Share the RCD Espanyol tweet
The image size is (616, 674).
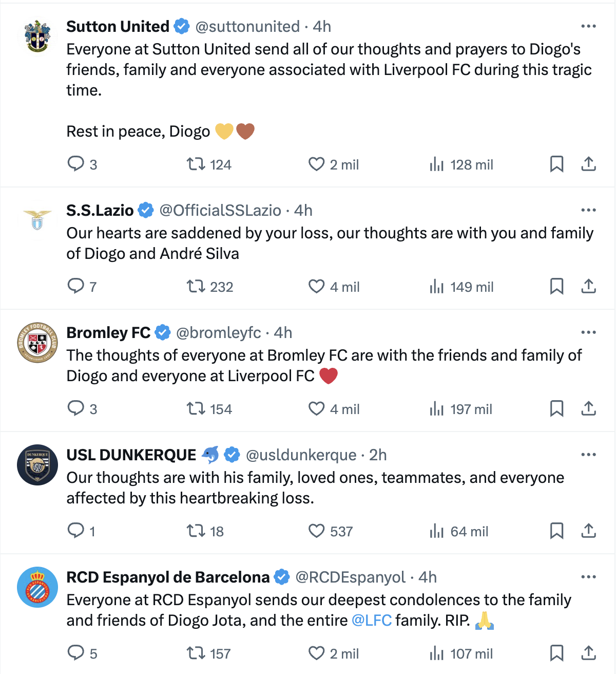pos(589,653)
